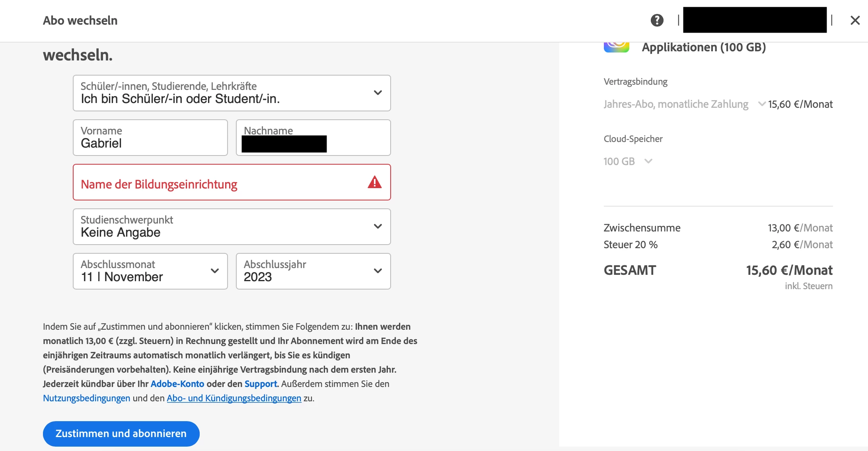
Task: Open the Adobe-Konto link
Action: 177,384
